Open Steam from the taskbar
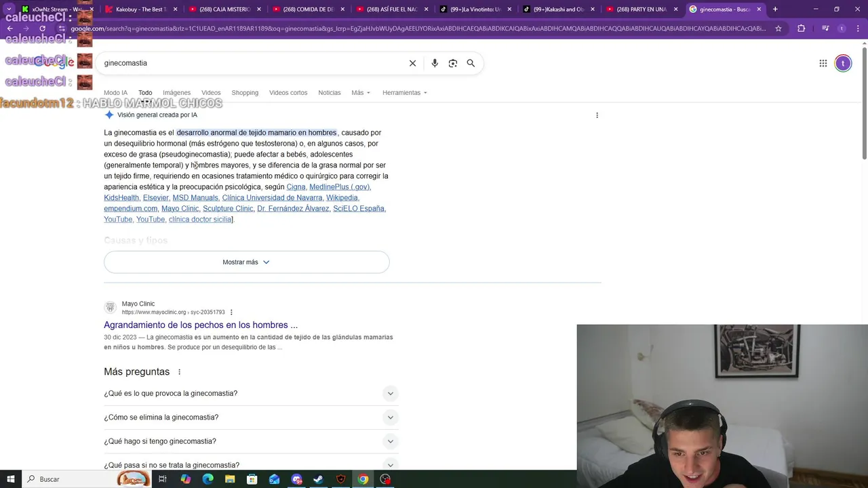Viewport: 868px width, 488px height. (318, 479)
